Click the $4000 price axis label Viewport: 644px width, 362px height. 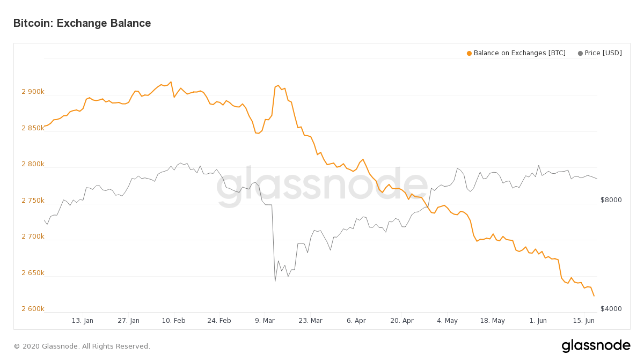(611, 309)
